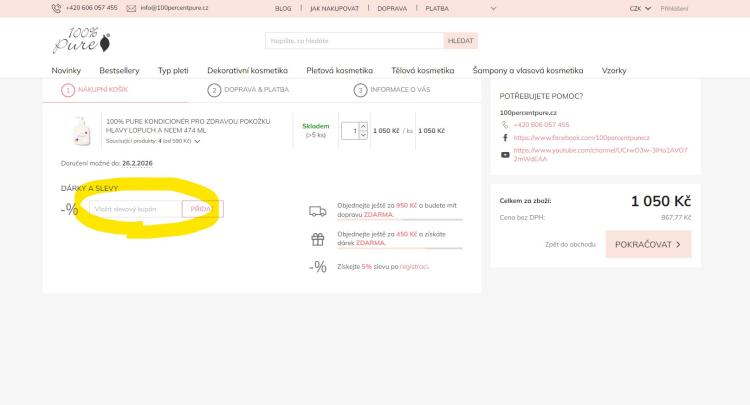Open the Blog link
Image resolution: width=750 pixels, height=405 pixels.
coord(283,9)
